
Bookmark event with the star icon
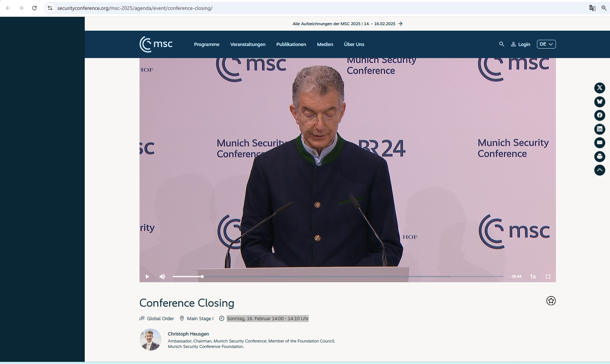(551, 301)
